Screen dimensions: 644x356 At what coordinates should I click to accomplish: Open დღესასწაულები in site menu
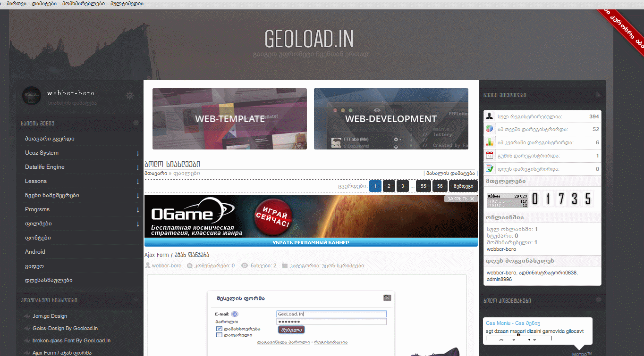49,280
